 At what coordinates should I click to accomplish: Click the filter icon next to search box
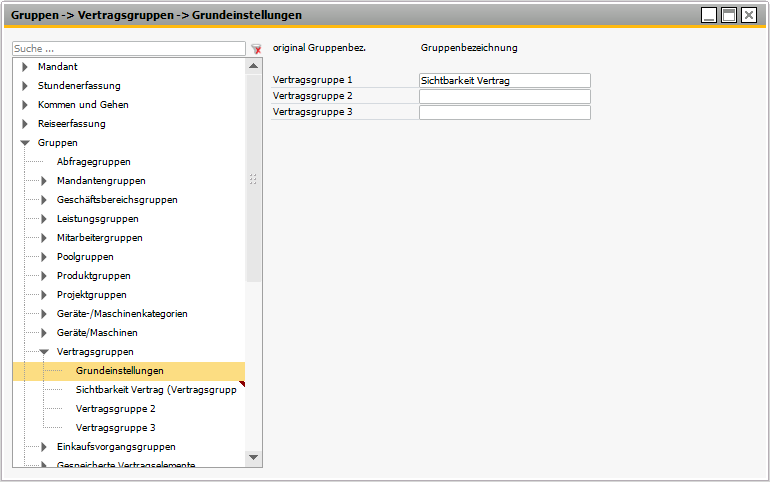[x=256, y=49]
